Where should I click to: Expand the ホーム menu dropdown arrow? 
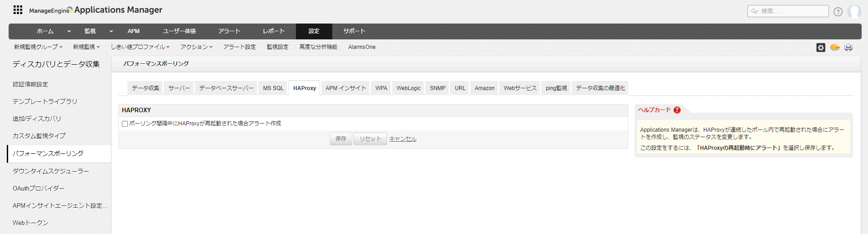(x=69, y=31)
